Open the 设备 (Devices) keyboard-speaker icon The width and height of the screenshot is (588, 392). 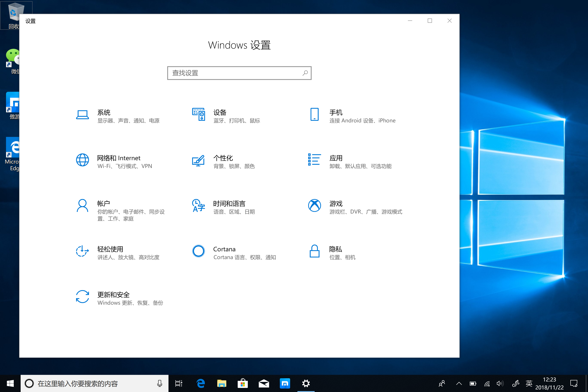click(199, 114)
